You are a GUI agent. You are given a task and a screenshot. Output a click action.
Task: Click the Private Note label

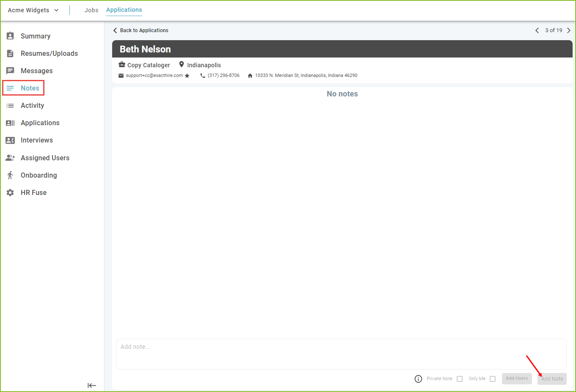pyautogui.click(x=439, y=379)
